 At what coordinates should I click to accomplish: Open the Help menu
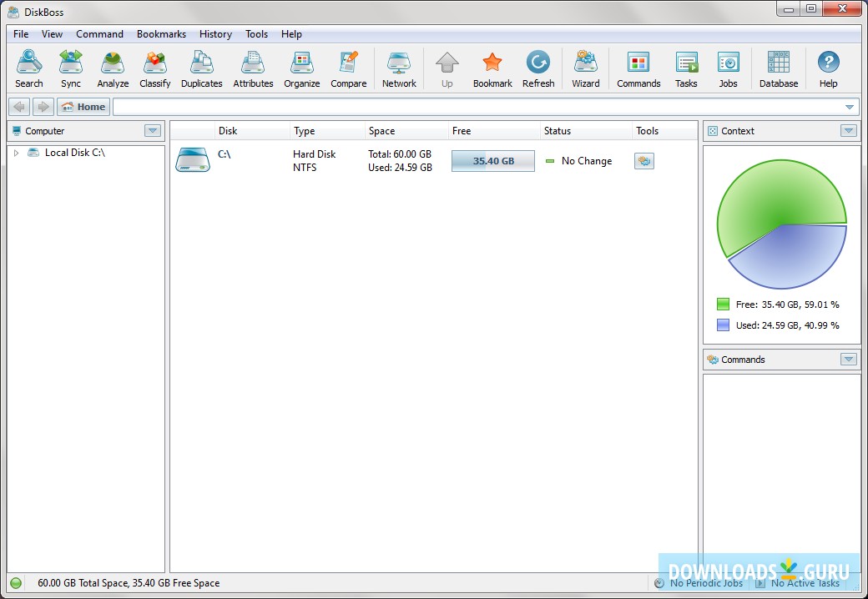pos(291,33)
